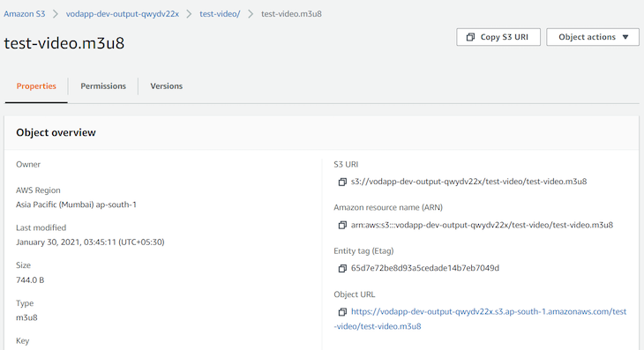Copy the S3 URI using its copy icon
This screenshot has width=644, height=350.
(342, 182)
